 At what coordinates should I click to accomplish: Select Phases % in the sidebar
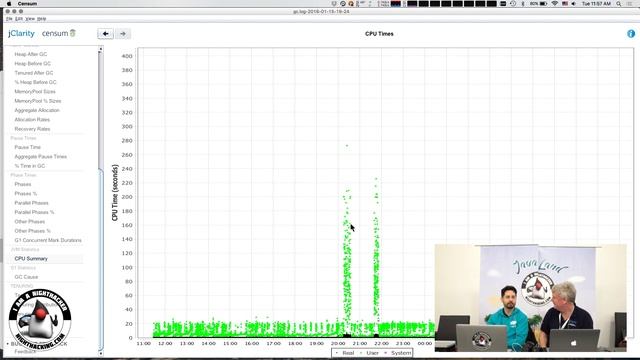pyautogui.click(x=26, y=193)
